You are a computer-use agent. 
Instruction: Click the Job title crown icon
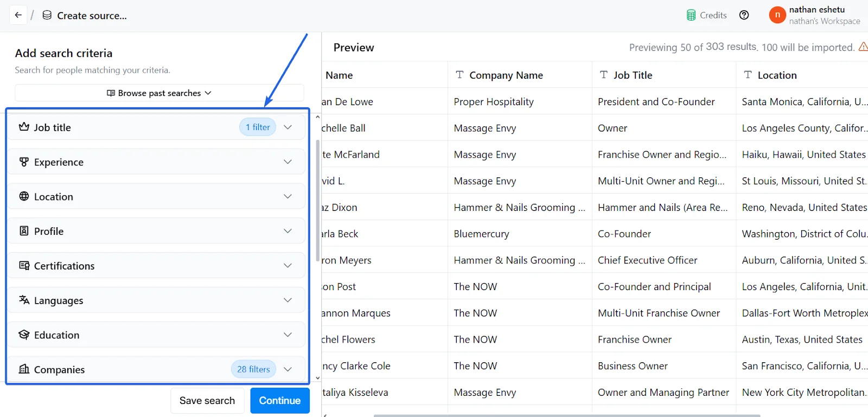(24, 127)
